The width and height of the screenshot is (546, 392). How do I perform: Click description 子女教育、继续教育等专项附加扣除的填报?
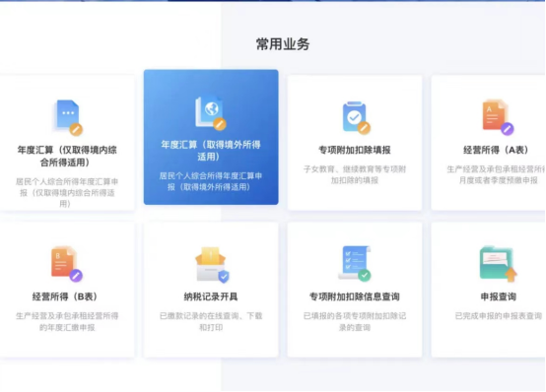tap(355, 174)
